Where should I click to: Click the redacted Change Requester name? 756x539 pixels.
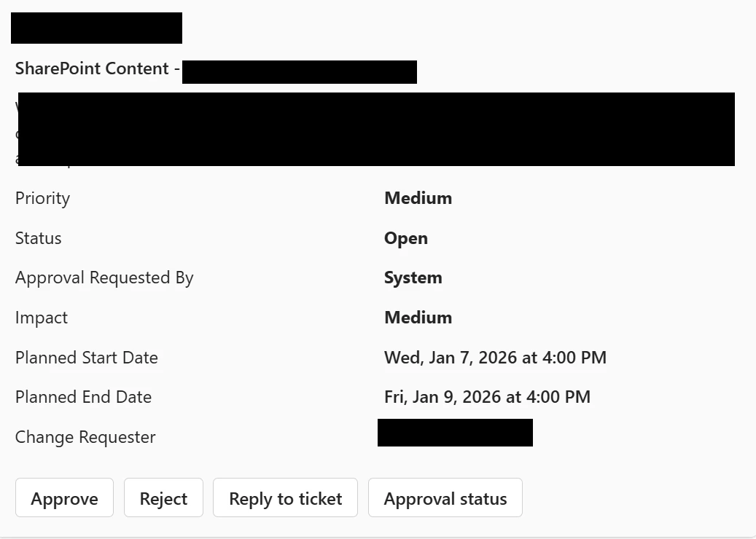coord(455,433)
